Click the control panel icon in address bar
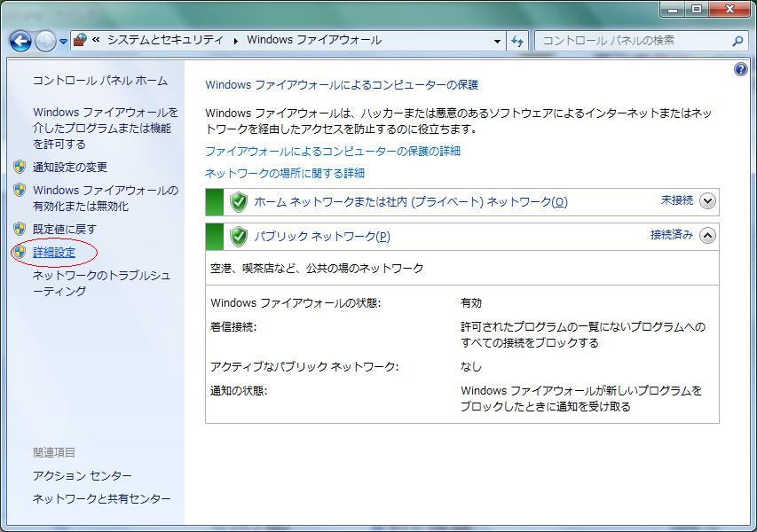Screen dimensions: 757x532 click(x=80, y=40)
